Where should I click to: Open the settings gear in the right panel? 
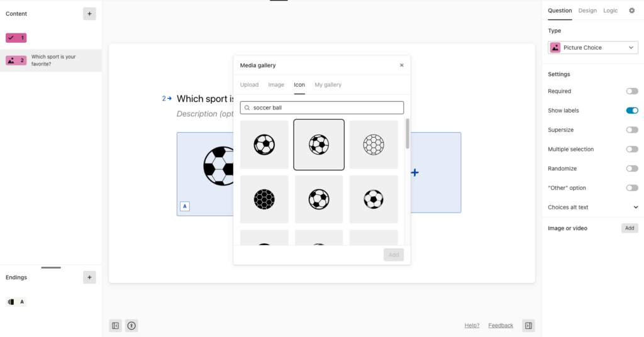pos(631,11)
